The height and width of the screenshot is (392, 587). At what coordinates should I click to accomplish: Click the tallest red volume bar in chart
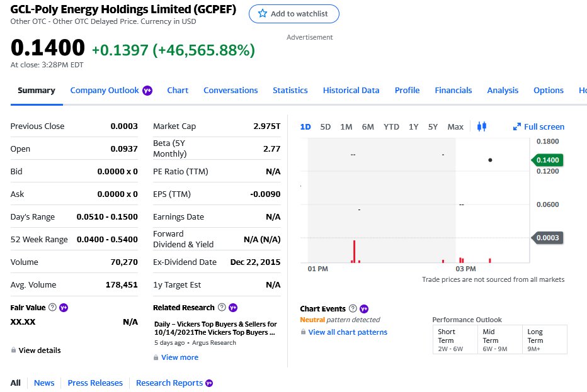[354, 251]
